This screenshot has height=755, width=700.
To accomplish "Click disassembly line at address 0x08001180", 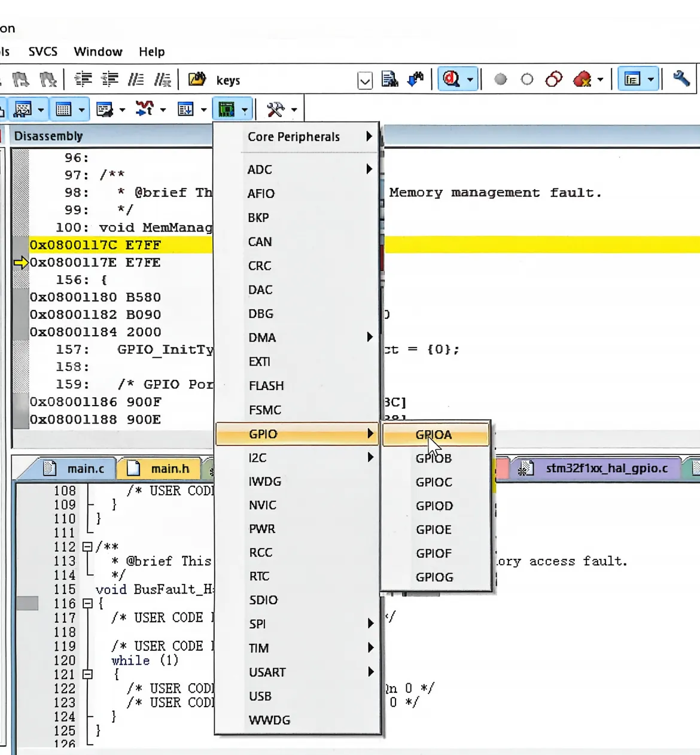I will point(96,297).
